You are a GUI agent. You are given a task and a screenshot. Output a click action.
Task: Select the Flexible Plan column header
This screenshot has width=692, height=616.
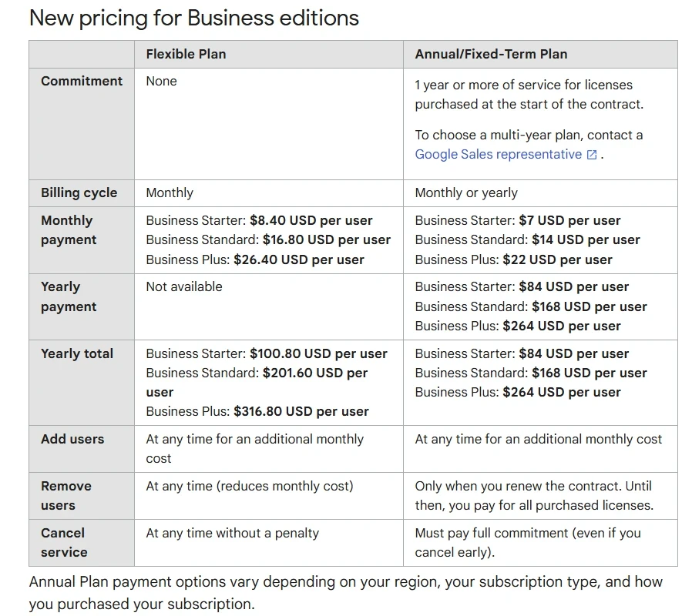[x=186, y=54]
